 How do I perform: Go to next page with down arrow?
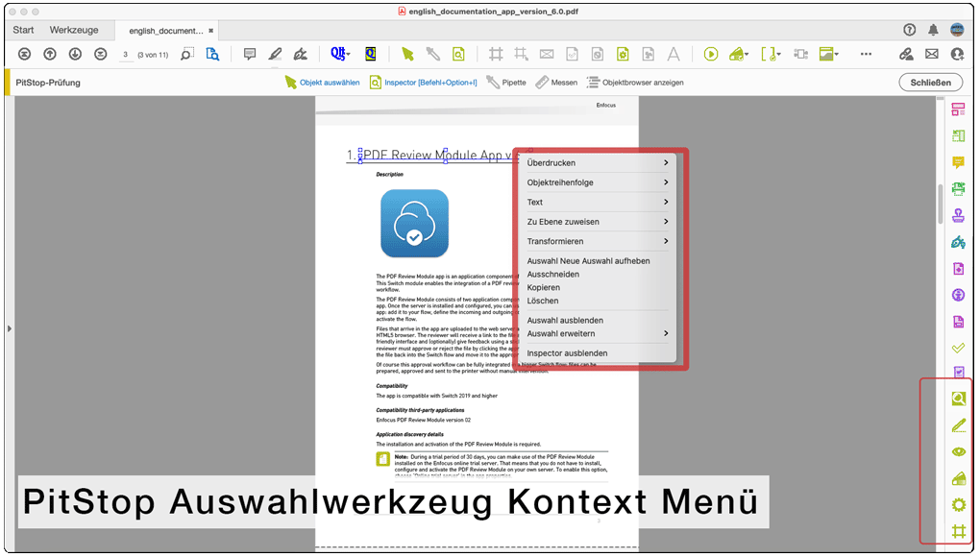click(75, 55)
